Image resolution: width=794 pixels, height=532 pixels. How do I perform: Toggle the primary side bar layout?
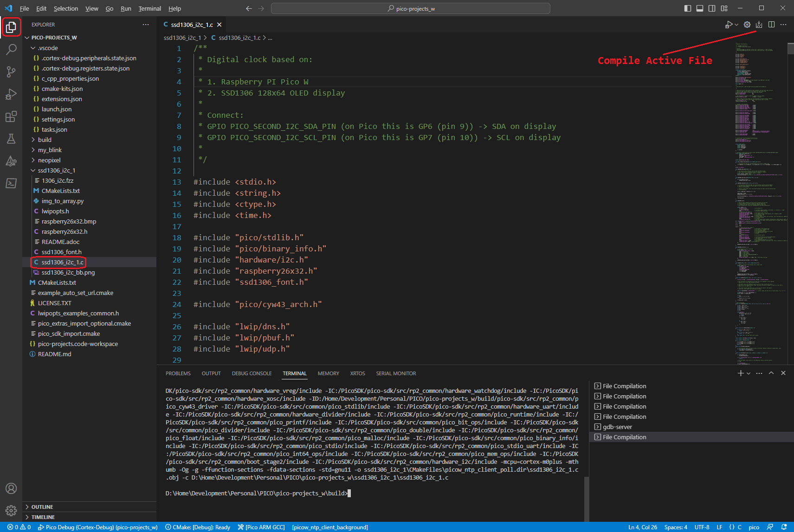688,8
